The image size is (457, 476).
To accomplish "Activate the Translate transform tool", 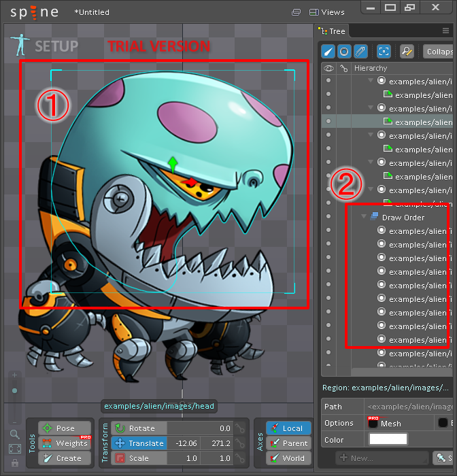I will pyautogui.click(x=139, y=443).
